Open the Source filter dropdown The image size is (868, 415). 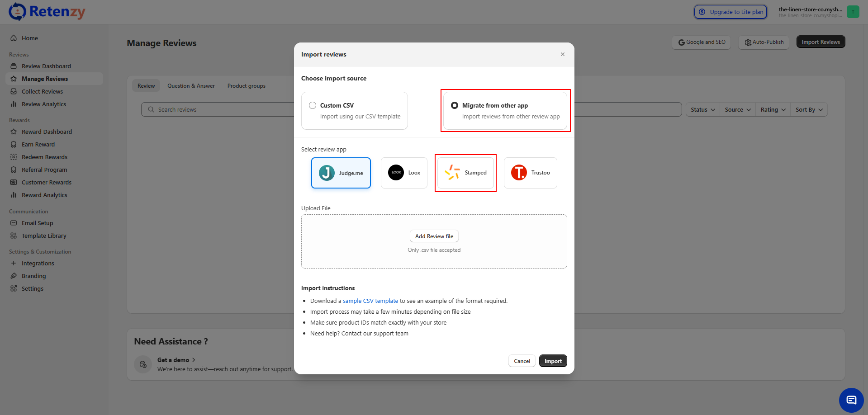click(738, 109)
